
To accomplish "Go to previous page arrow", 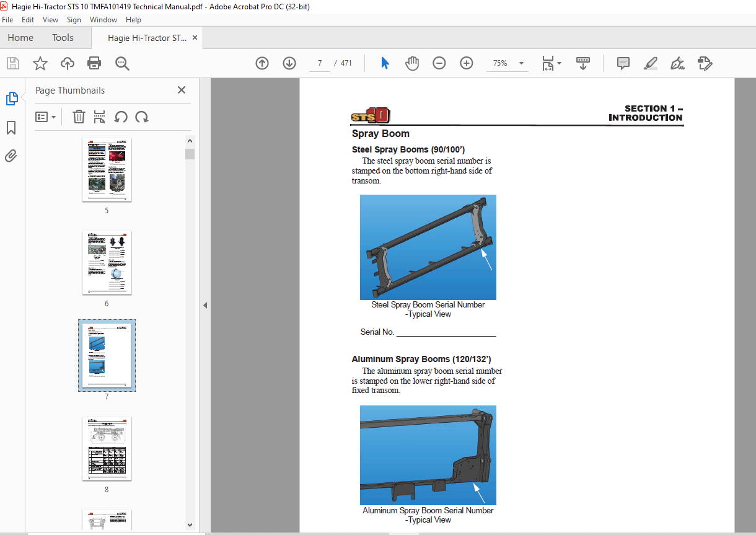I will (262, 63).
